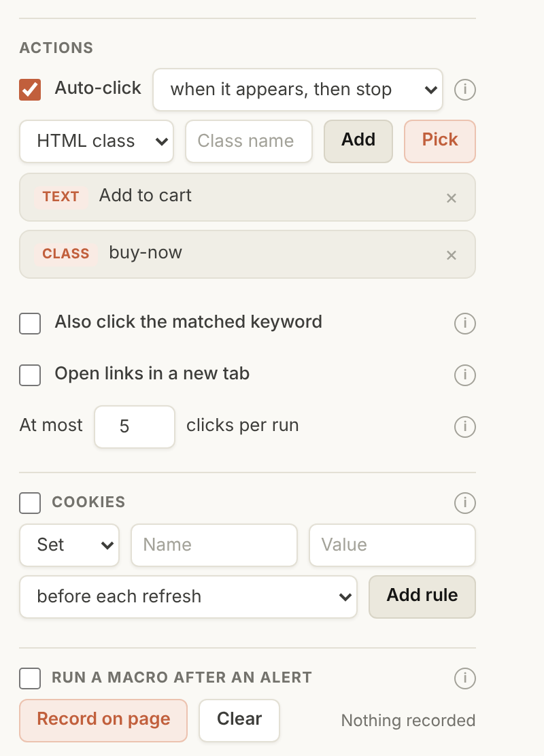Click the TEXT tag badge

(x=61, y=196)
